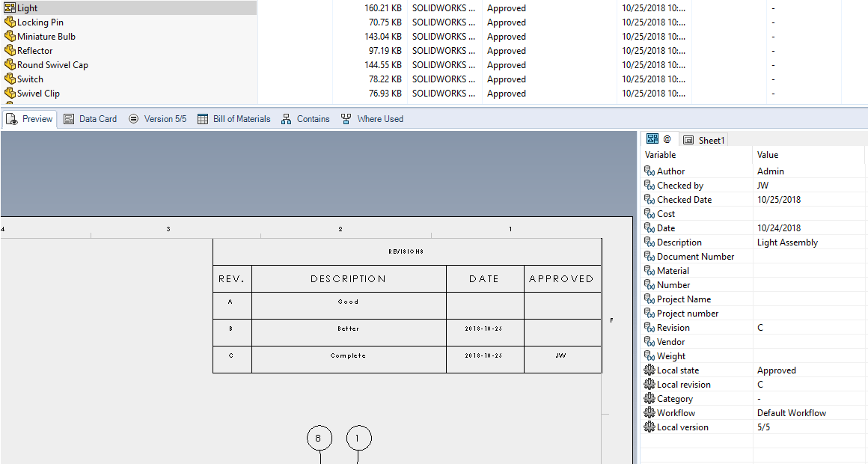Click the Default Workflow value field
868x464 pixels.
792,412
